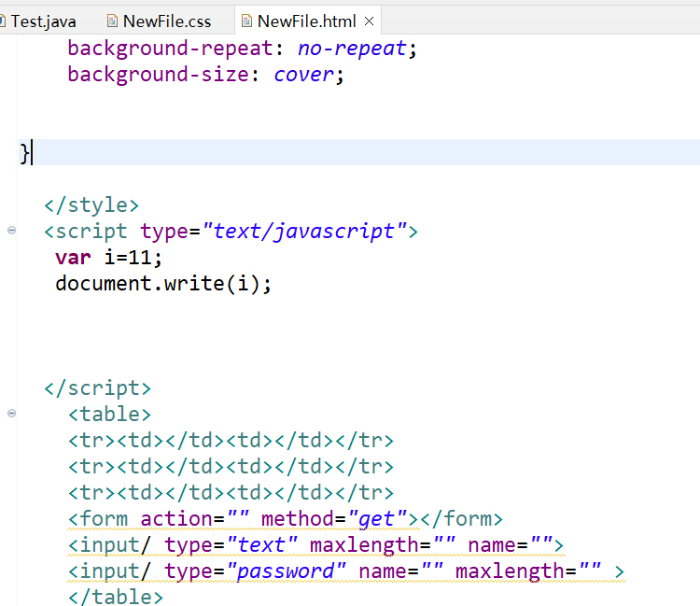The height and width of the screenshot is (606, 700).
Task: Click the "text/javascript" attribute value
Action: click(x=304, y=232)
